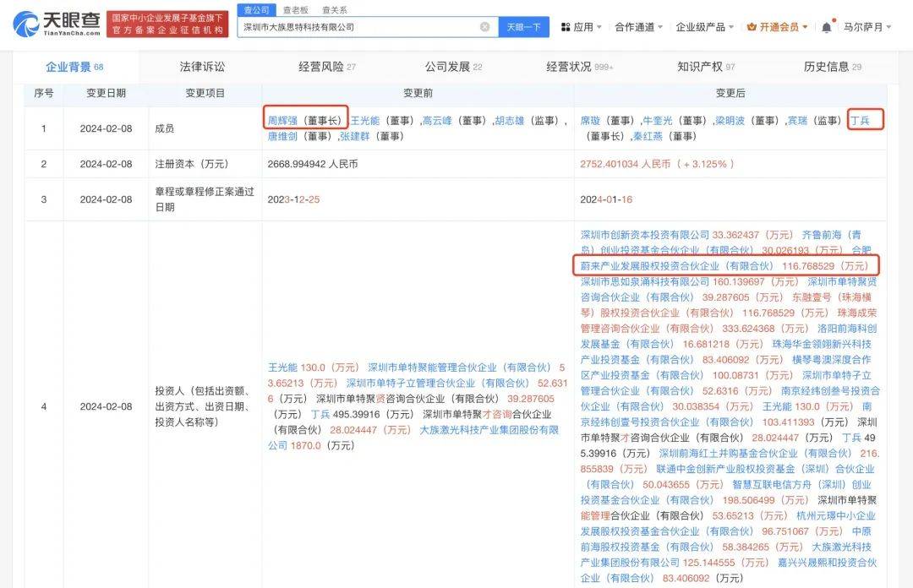Expand the 企业级产品 menu

point(705,27)
